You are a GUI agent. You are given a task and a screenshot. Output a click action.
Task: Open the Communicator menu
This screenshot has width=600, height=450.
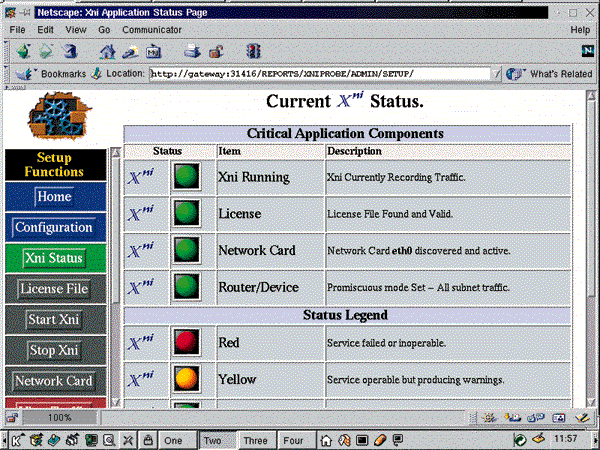tap(151, 30)
